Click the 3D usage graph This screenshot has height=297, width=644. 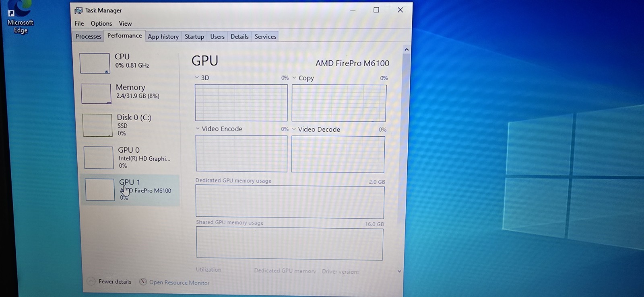pyautogui.click(x=241, y=102)
